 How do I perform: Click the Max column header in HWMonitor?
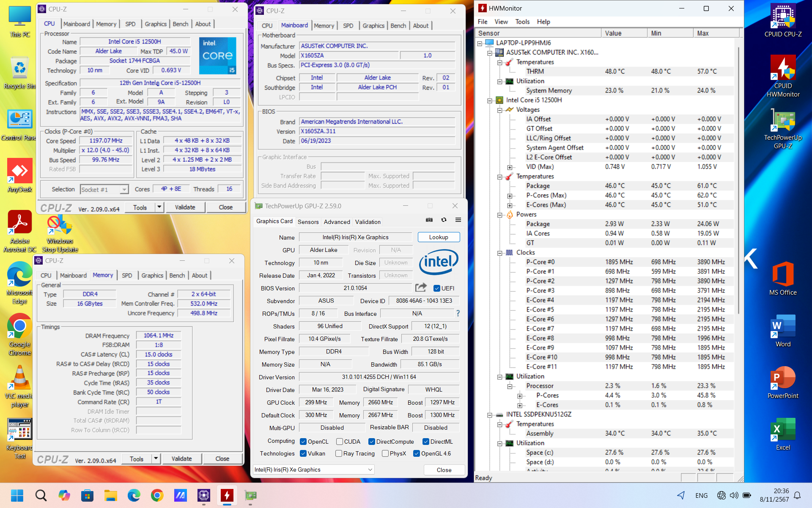pos(715,33)
